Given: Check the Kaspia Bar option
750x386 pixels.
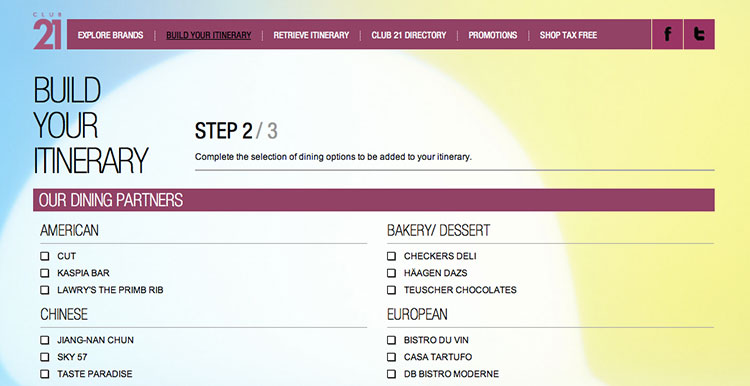Looking at the screenshot, I should pos(44,273).
